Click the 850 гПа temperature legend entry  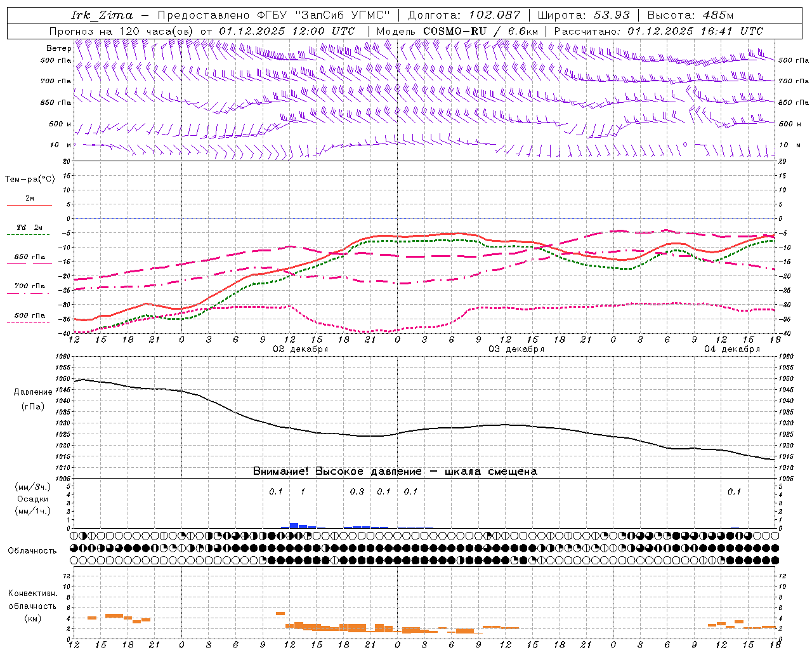[x=29, y=257]
